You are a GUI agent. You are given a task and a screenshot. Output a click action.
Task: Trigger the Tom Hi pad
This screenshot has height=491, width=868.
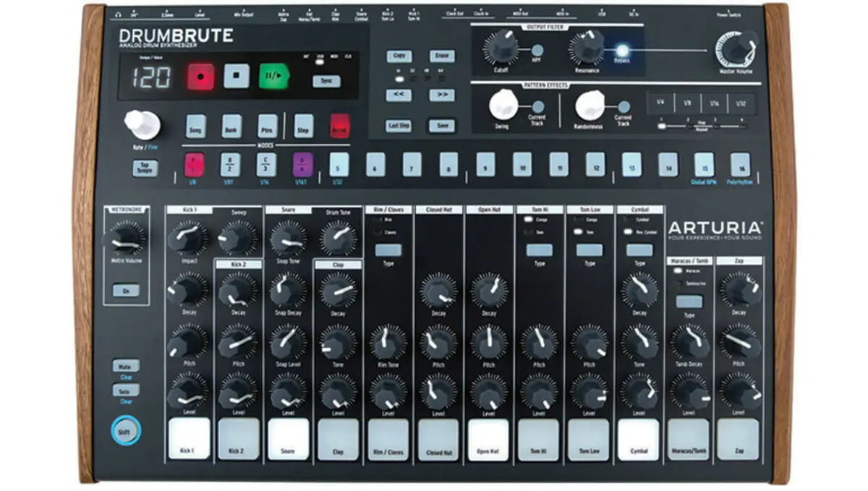(539, 439)
